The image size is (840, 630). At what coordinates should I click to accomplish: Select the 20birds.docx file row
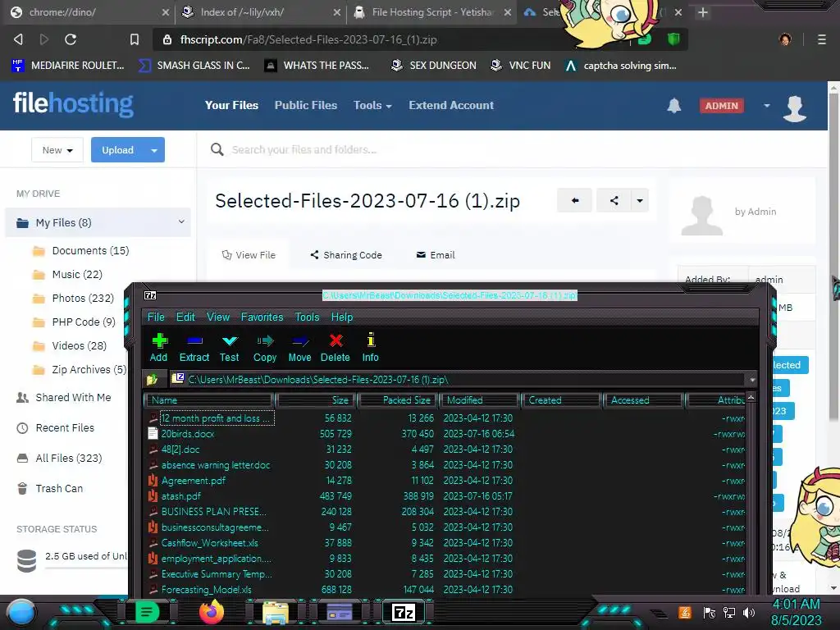coord(445,434)
